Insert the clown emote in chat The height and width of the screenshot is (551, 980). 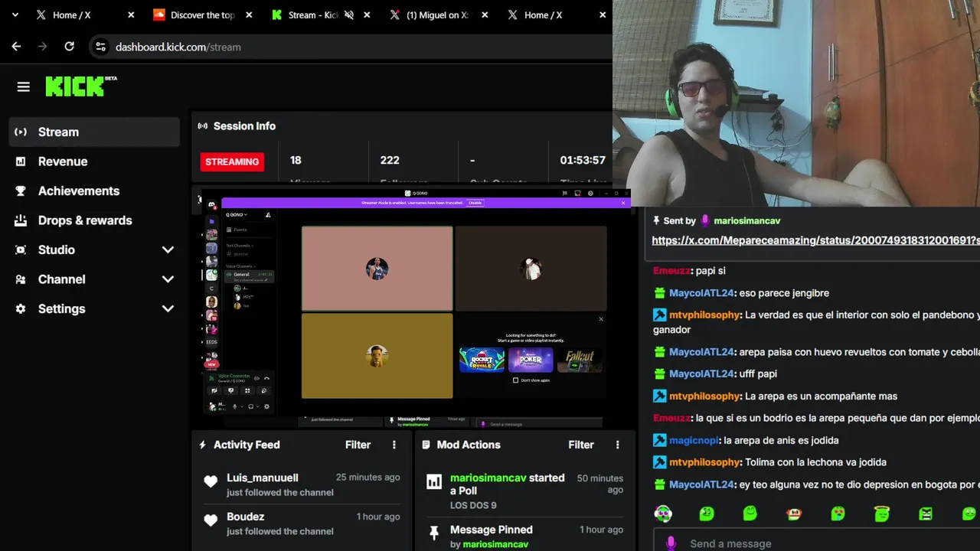(794, 514)
